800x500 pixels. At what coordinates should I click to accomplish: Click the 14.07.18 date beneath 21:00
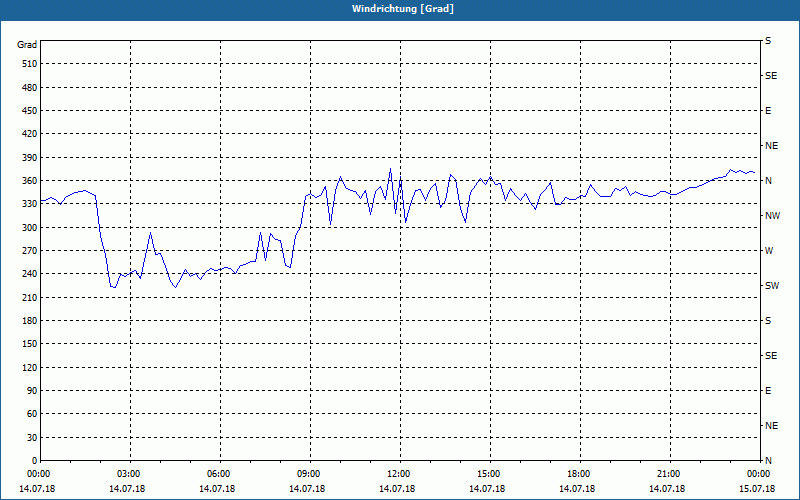[667, 489]
